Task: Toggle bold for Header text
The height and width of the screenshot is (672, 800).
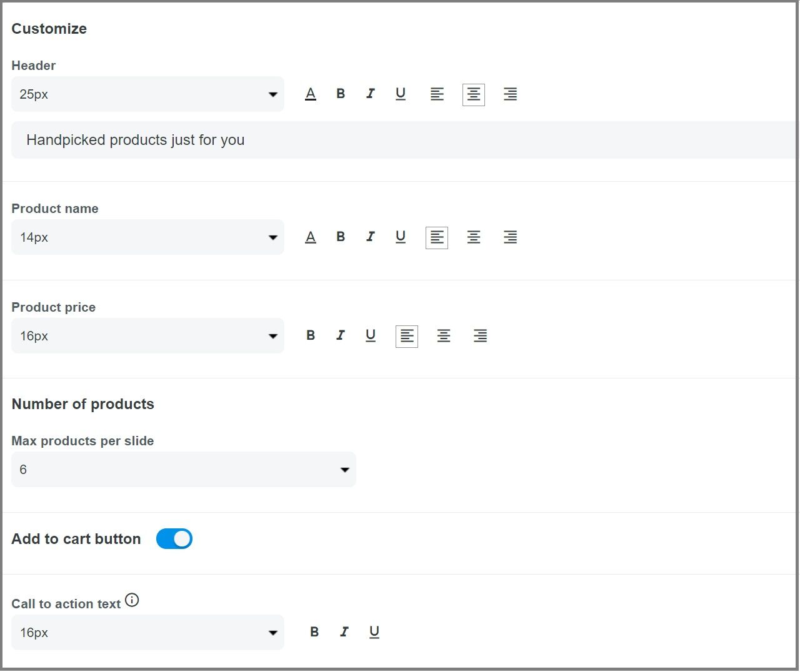Action: tap(341, 94)
